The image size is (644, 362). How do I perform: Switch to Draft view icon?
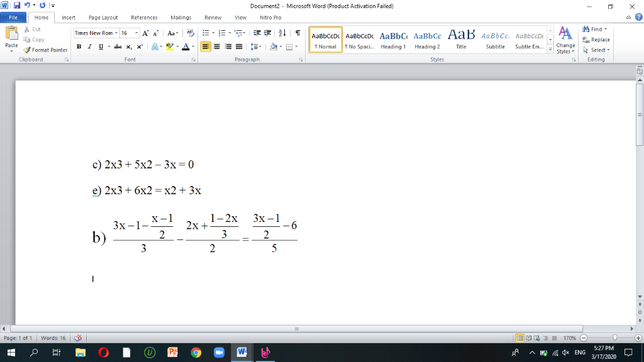tap(555, 338)
